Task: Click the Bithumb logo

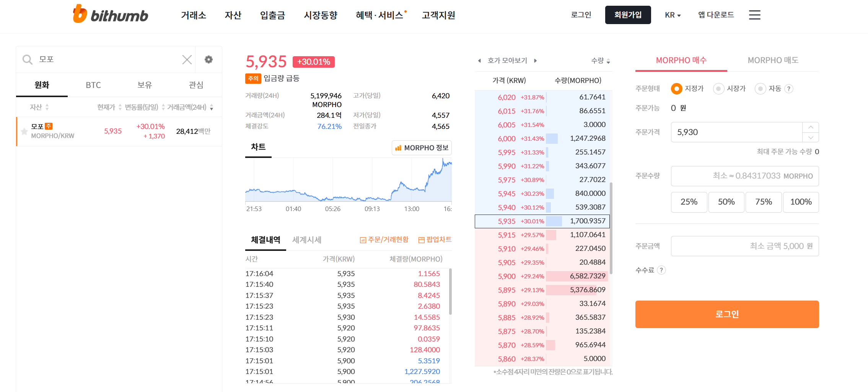Action: click(110, 14)
